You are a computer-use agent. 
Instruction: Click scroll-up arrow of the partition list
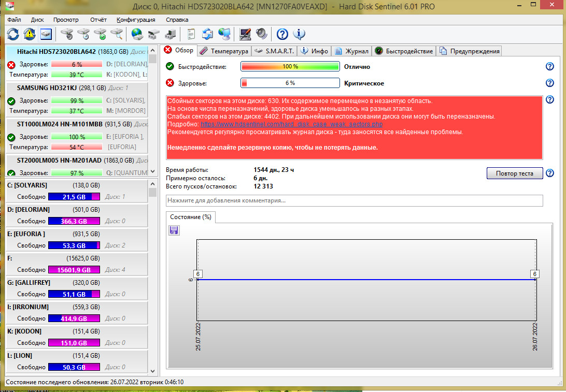click(153, 183)
